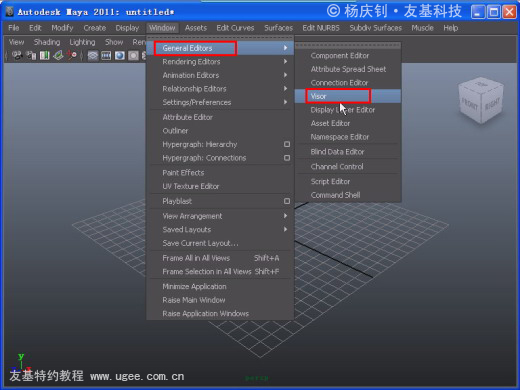Expand the Settings/Preferences submenu
Viewport: 520px width, 390px height.
220,102
